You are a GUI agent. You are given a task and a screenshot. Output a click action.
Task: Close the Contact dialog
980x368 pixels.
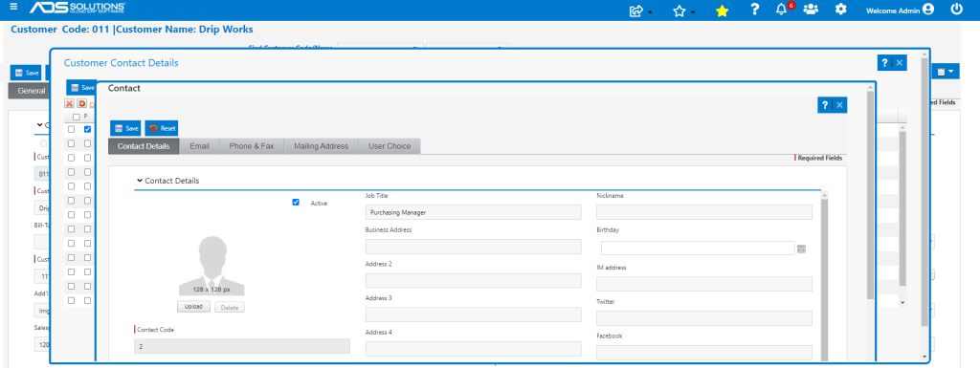[x=840, y=105]
